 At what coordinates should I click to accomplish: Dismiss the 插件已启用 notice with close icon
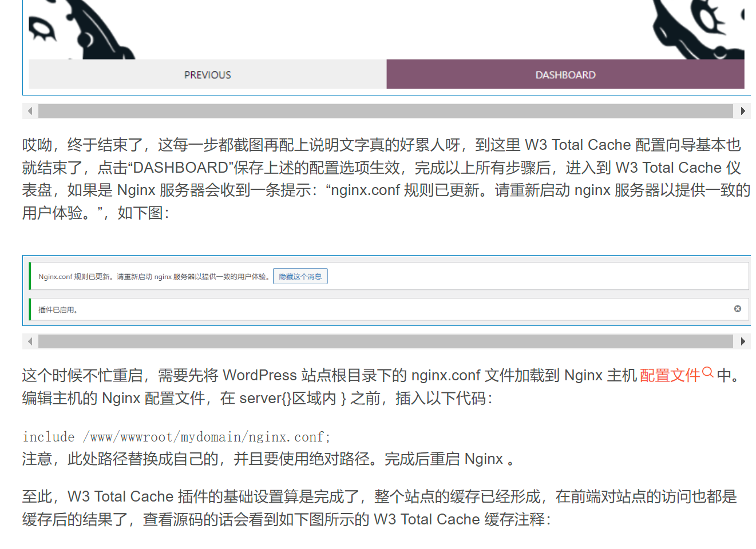(738, 309)
